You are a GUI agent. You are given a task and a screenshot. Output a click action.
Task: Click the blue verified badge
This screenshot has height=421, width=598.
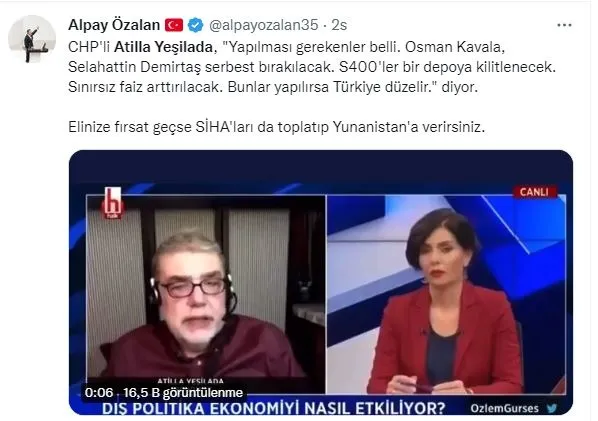(196, 25)
